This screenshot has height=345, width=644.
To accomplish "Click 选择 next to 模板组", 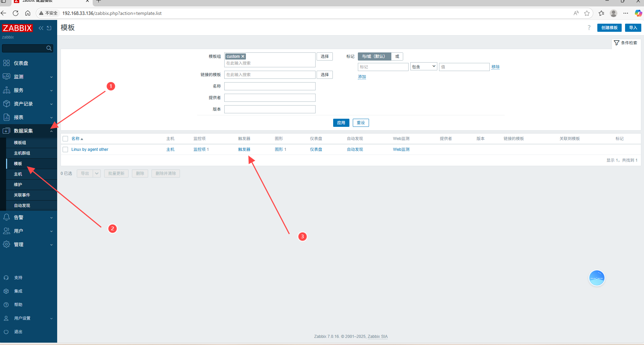I will pyautogui.click(x=325, y=56).
